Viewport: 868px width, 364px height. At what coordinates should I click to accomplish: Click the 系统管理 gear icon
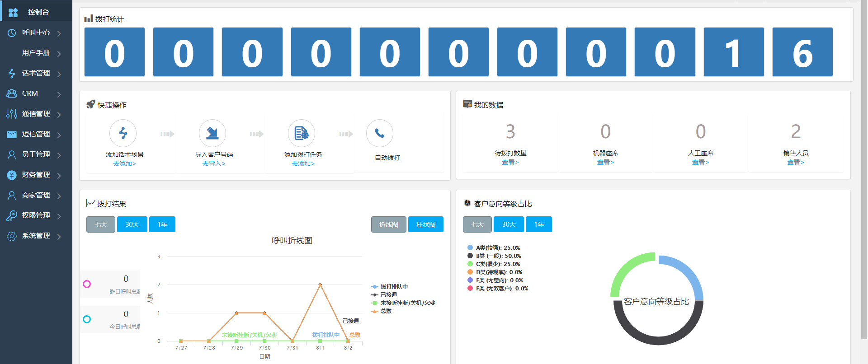[x=12, y=236]
